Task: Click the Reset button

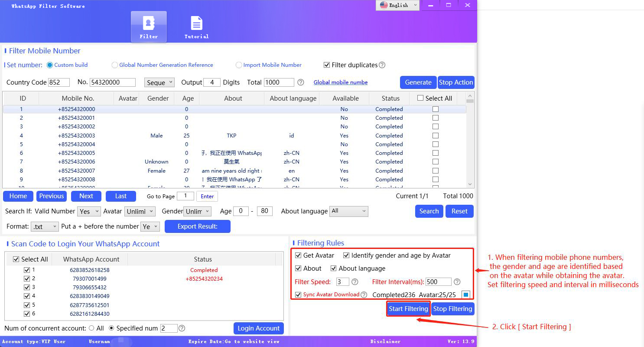Action: [x=459, y=211]
